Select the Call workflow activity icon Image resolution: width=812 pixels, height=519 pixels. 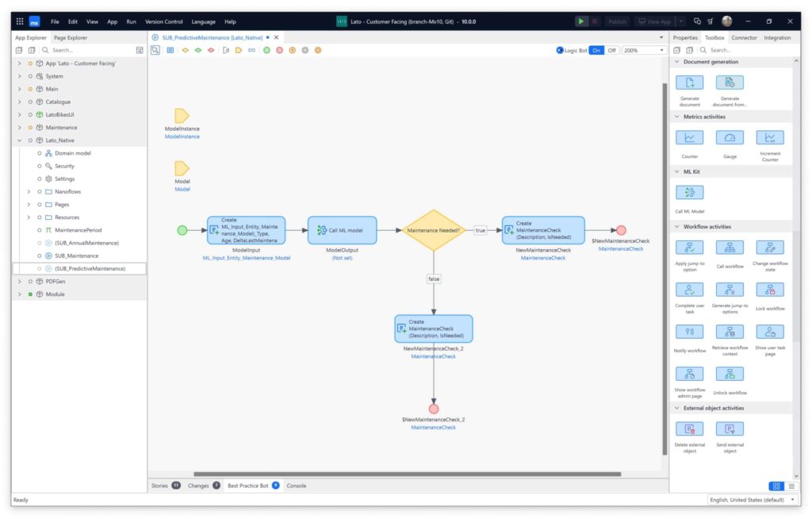click(x=730, y=248)
